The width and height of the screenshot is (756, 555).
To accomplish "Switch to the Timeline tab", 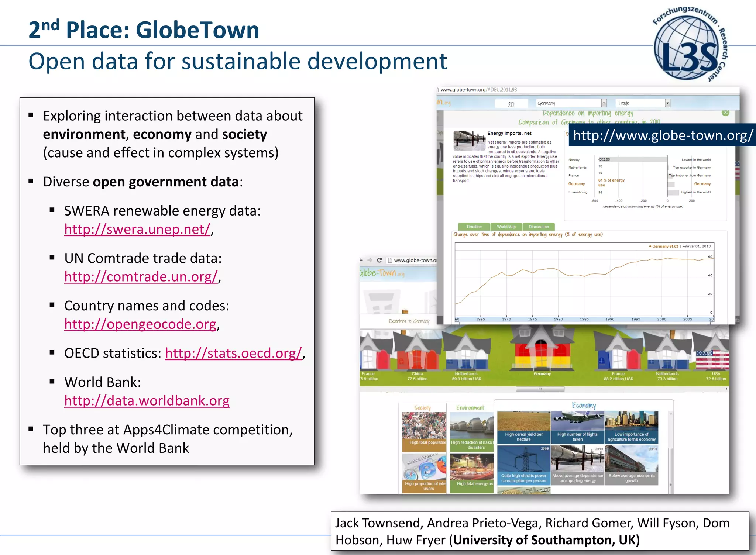I will point(474,227).
